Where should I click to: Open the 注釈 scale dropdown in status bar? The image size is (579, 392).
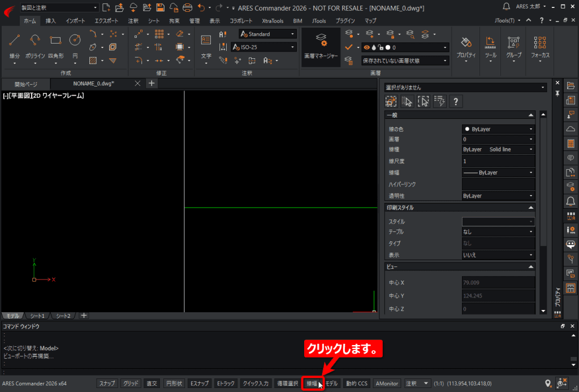coord(418,384)
